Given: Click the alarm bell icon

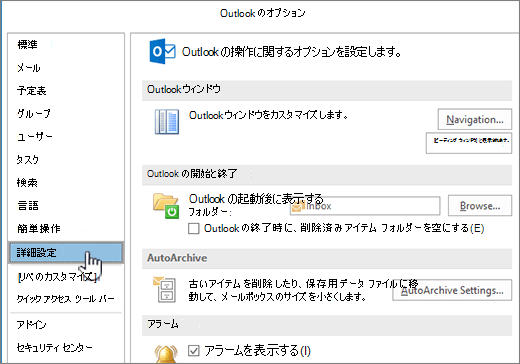Looking at the screenshot, I should pos(166,354).
